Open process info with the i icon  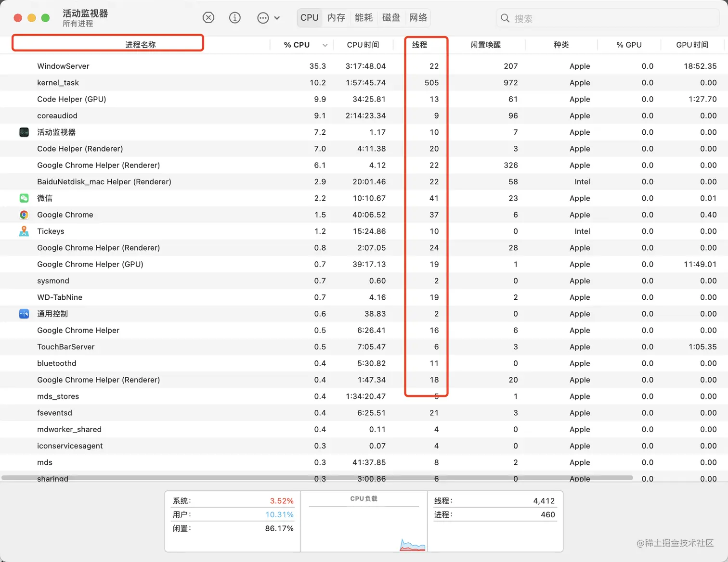click(235, 18)
